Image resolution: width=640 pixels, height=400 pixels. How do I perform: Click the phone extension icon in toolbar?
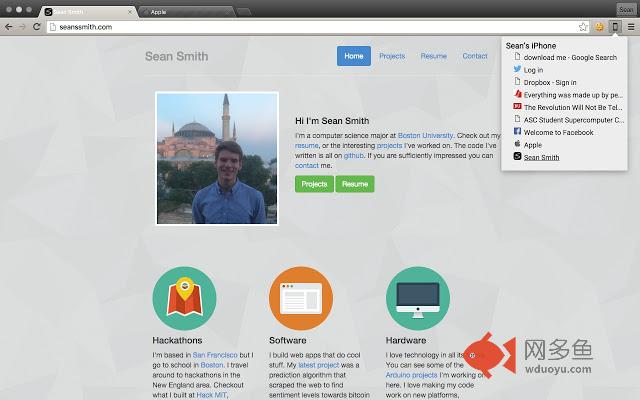click(615, 27)
